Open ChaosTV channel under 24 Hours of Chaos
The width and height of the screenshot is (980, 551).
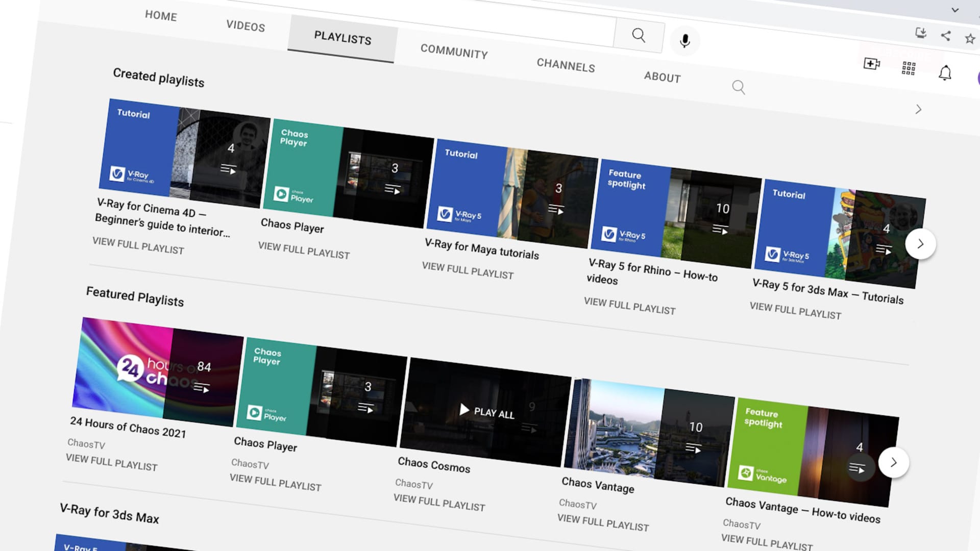pos(86,444)
